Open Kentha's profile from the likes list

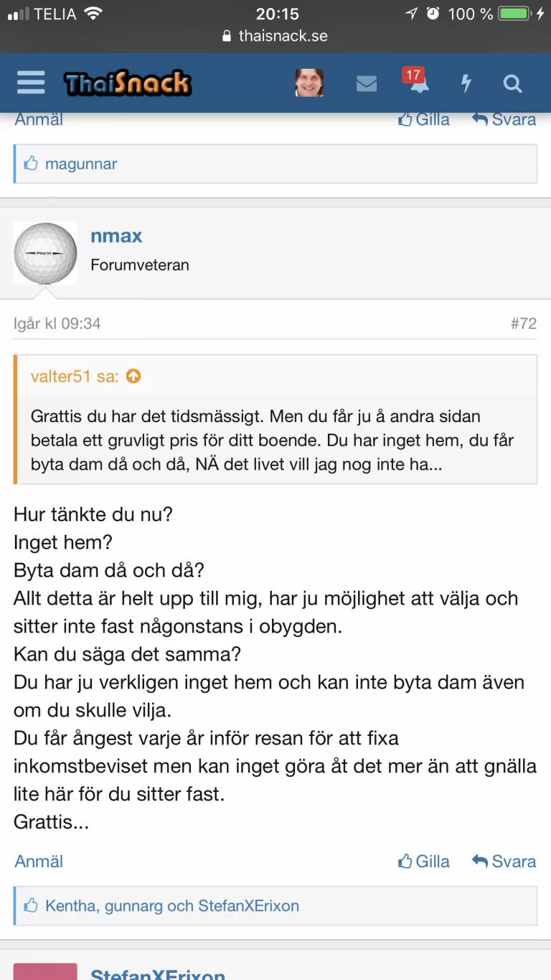coord(70,906)
